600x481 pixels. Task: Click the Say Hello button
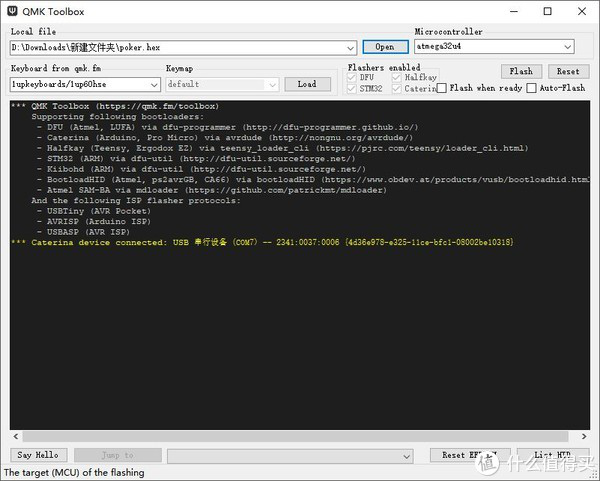point(38,455)
